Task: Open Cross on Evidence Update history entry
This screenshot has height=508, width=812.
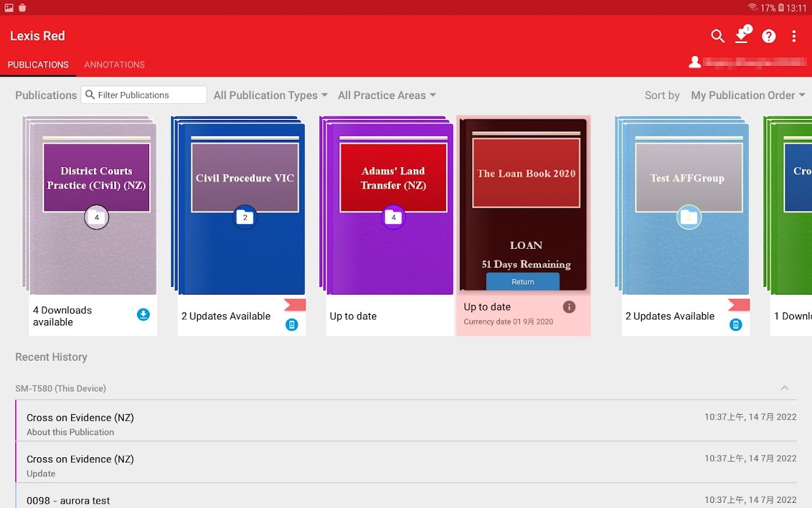Action: pyautogui.click(x=406, y=462)
